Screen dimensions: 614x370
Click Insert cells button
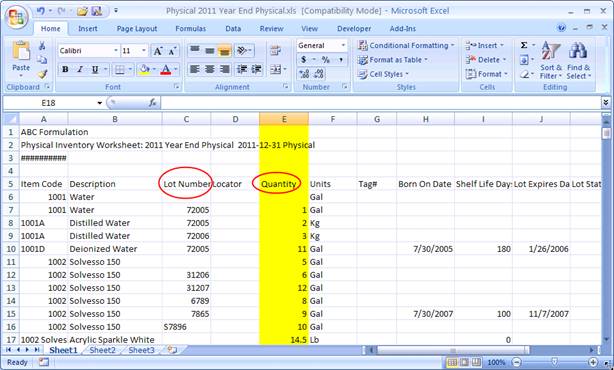[484, 45]
